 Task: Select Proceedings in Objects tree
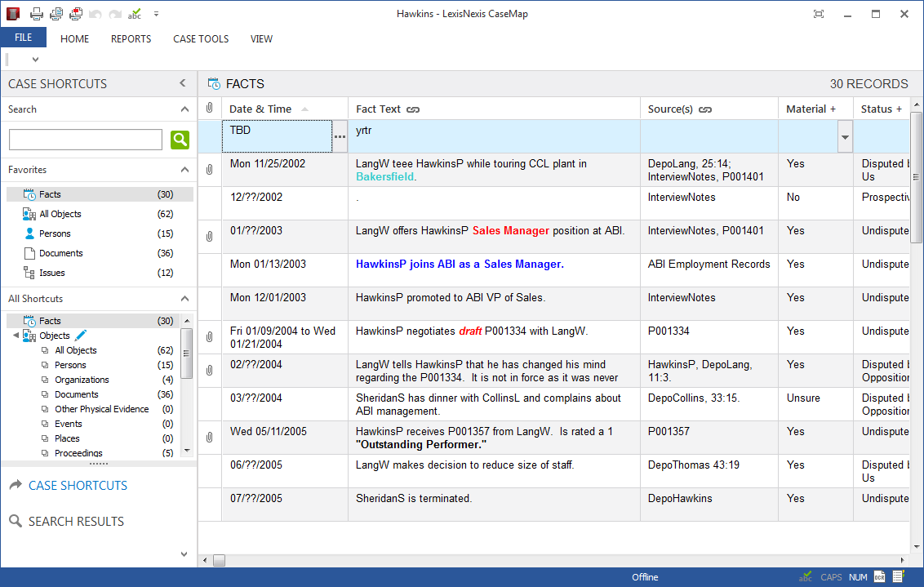coord(78,453)
